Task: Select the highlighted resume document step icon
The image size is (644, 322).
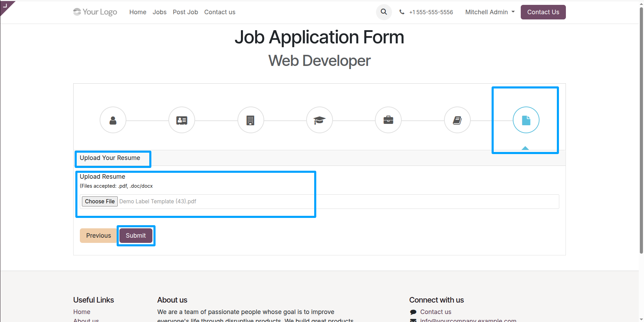Action: click(526, 120)
